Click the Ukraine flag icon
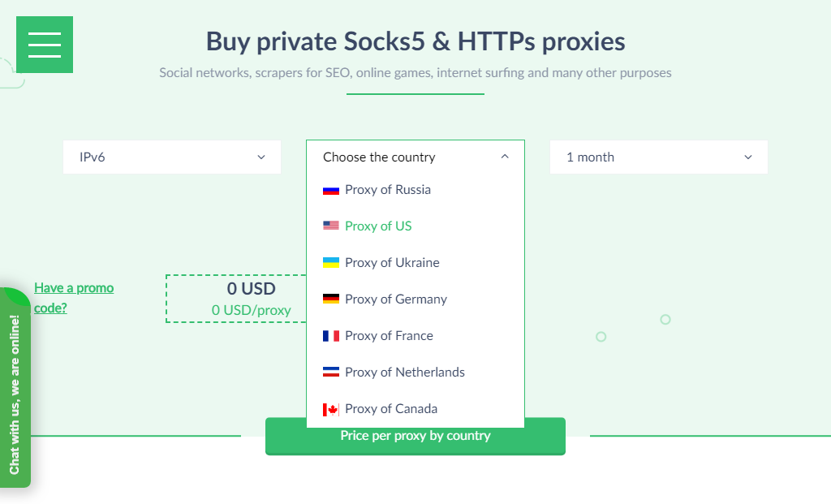Screen dimensions: 831x504 (331, 262)
